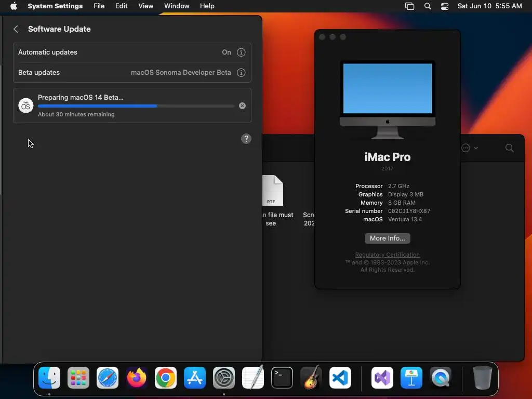Open the Edit menu
The width and height of the screenshot is (532, 399).
[x=121, y=6]
